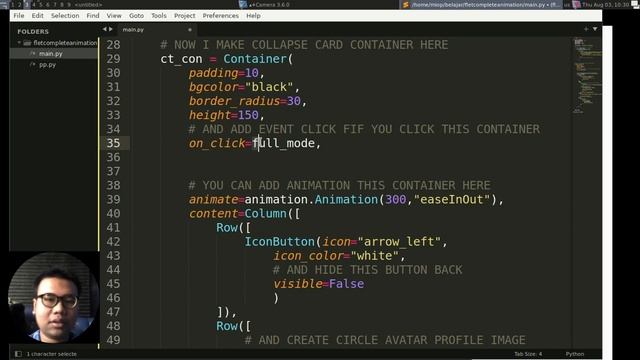
Task: Toggle the sidebar using status bar icon
Action: 18,354
